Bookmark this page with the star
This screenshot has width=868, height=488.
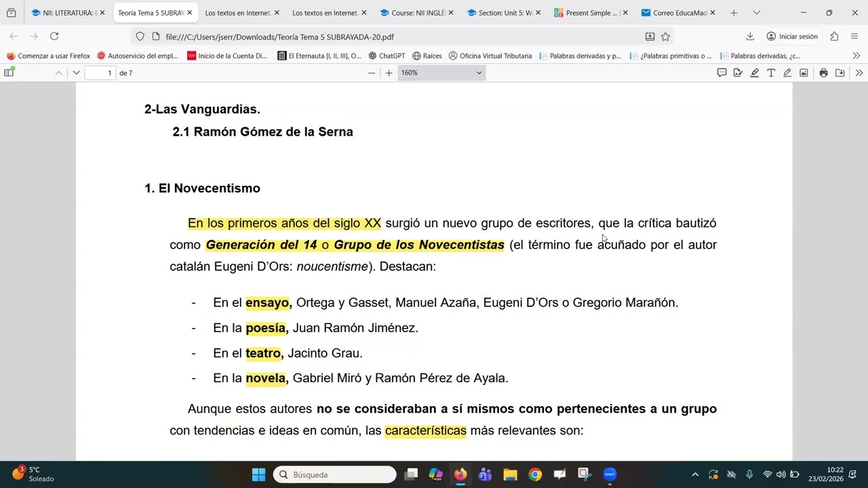click(665, 37)
